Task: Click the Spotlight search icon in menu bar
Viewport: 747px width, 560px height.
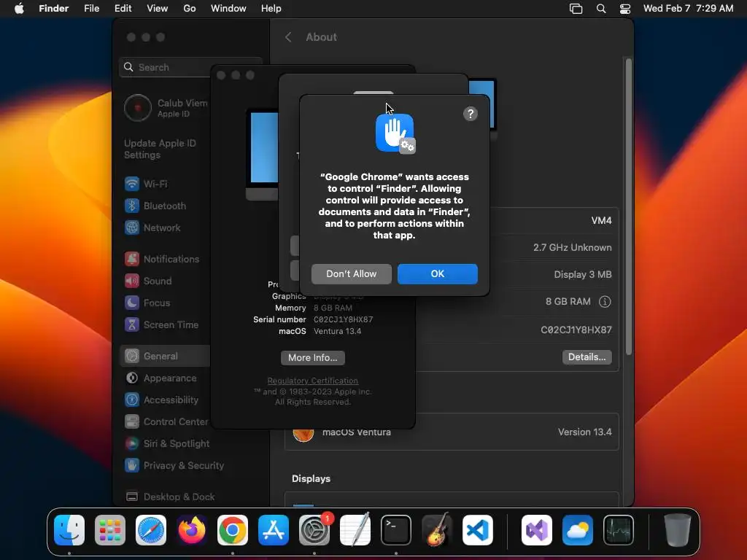Action: pos(601,9)
